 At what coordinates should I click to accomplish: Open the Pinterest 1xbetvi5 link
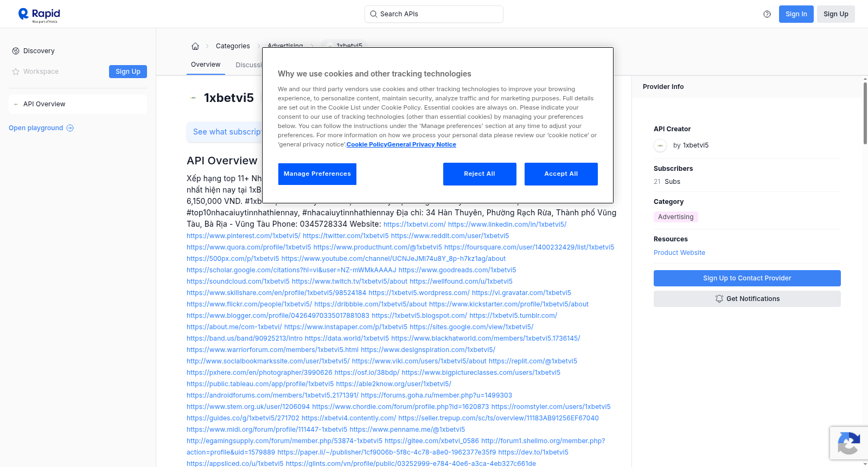click(x=244, y=236)
